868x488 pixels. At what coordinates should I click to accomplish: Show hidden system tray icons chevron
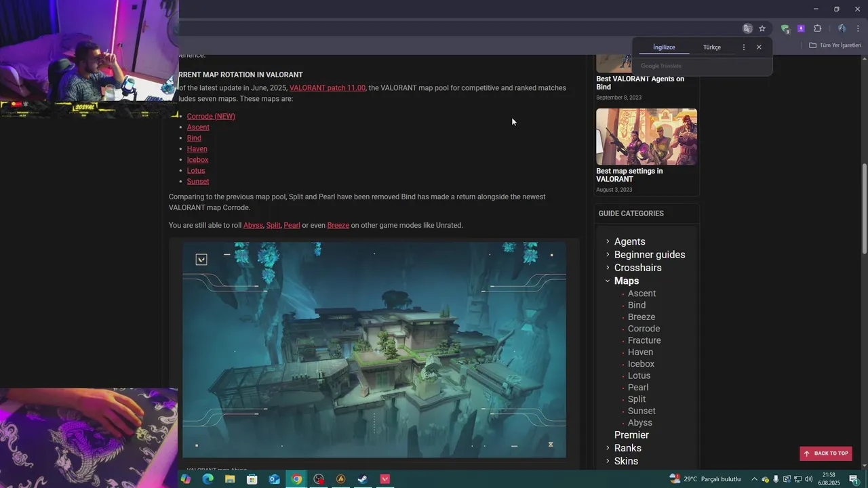754,479
